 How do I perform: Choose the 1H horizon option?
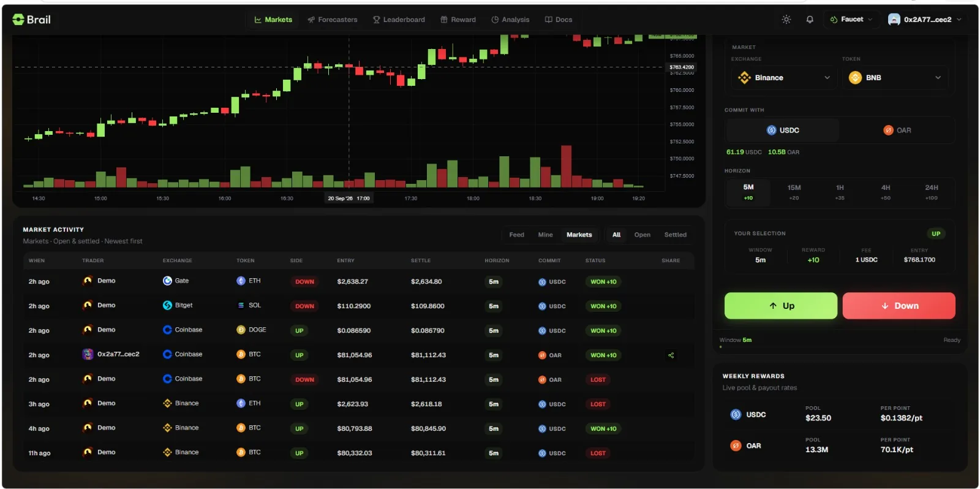(x=840, y=192)
